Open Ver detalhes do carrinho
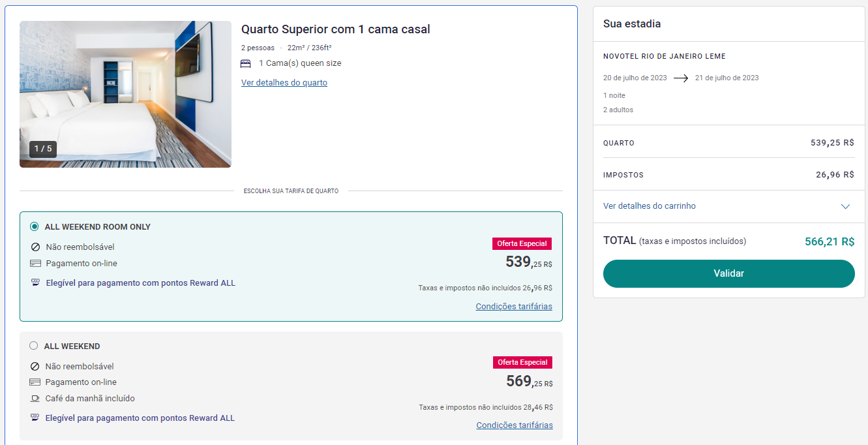 coord(650,206)
